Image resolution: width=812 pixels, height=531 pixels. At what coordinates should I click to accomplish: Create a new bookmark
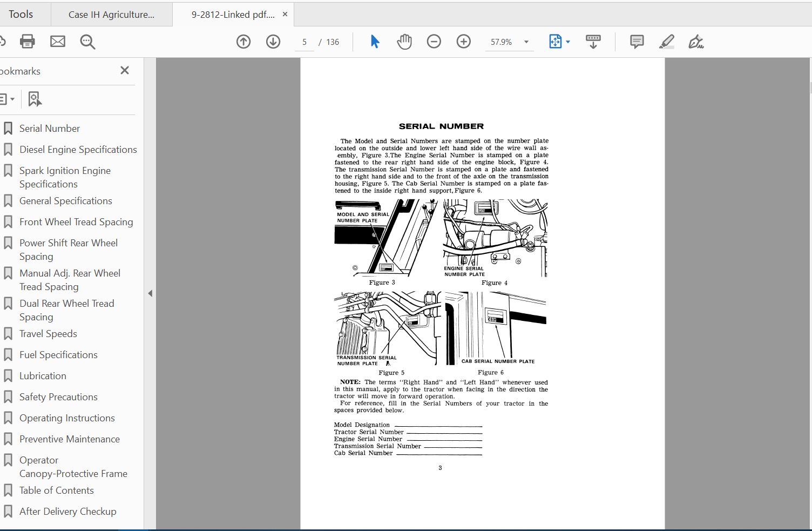tap(35, 99)
